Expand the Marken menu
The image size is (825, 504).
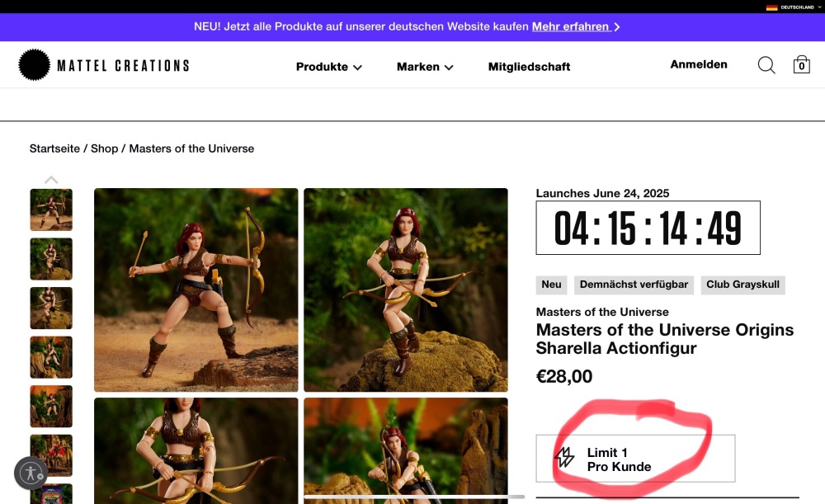pyautogui.click(x=425, y=67)
